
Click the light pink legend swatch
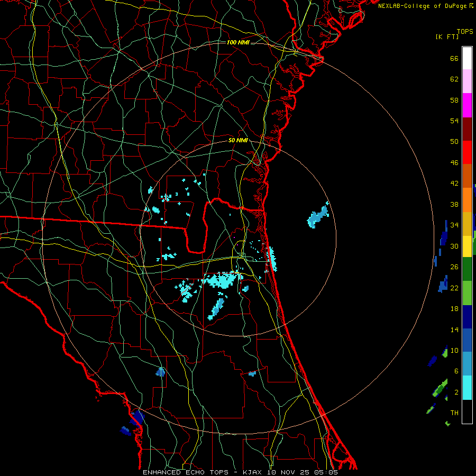pyautogui.click(x=467, y=81)
